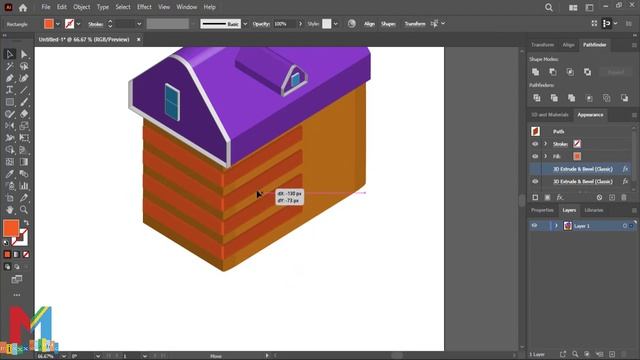Pick the Eyedropper tool

(10, 174)
